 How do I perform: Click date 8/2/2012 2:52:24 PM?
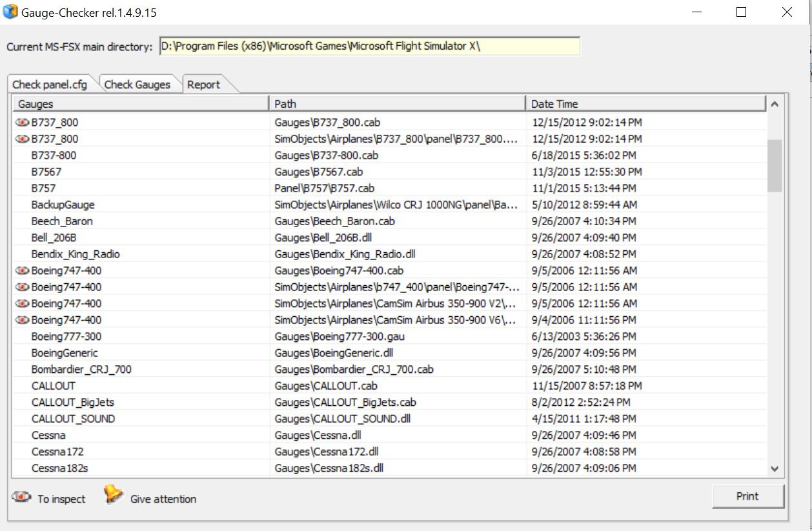(581, 403)
